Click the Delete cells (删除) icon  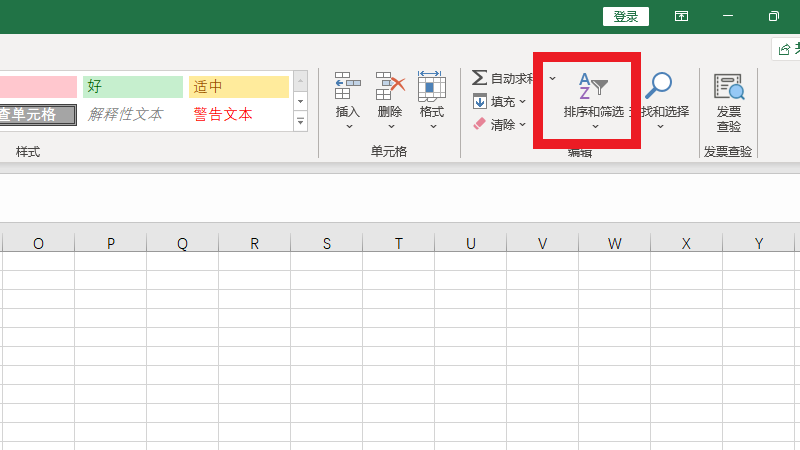[390, 88]
